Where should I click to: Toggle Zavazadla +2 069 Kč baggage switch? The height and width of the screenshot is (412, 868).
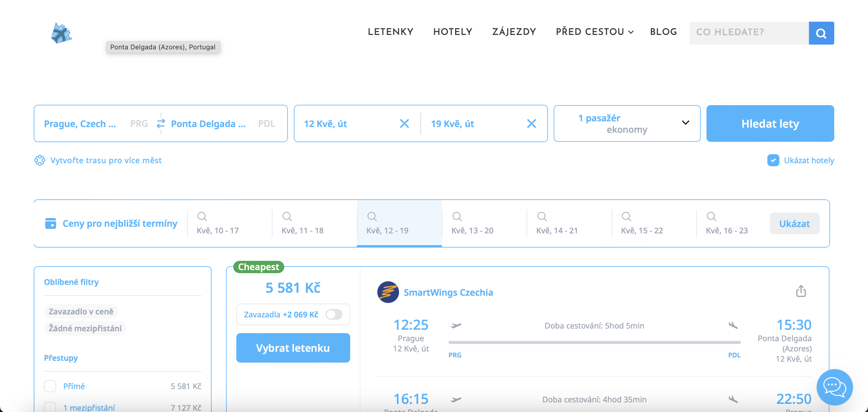point(334,314)
